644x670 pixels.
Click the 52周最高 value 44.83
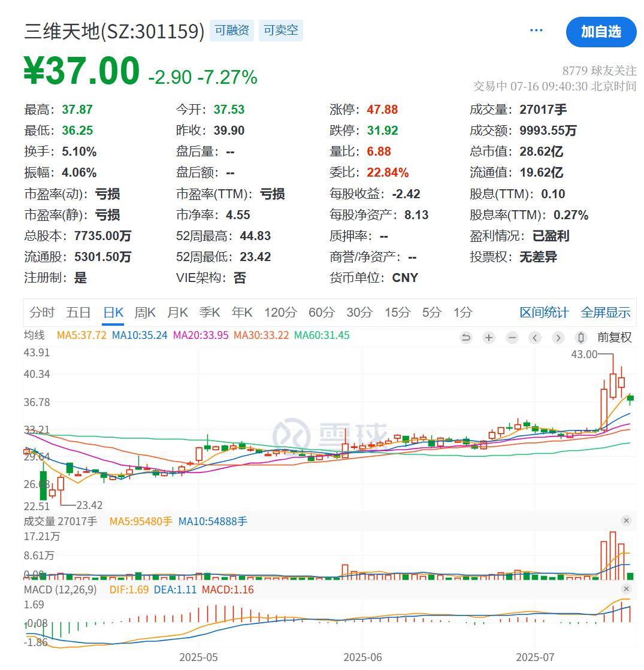point(255,236)
